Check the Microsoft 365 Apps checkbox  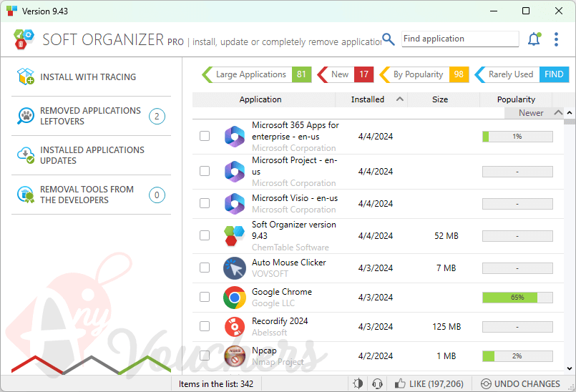click(205, 136)
